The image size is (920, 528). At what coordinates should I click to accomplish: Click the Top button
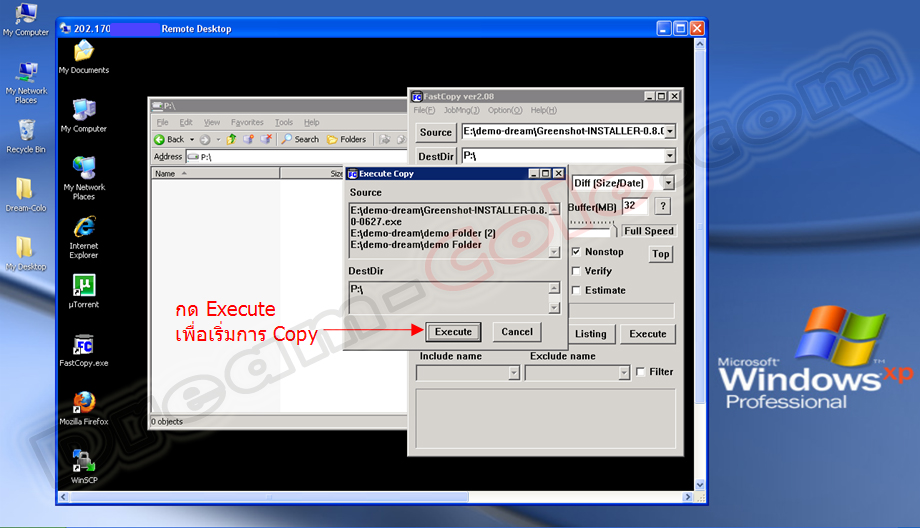point(661,254)
